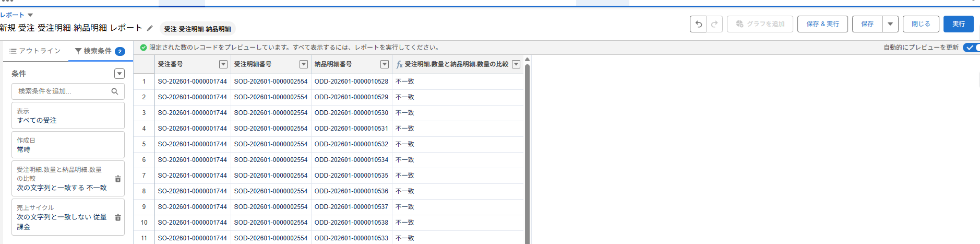Screen dimensions: 980x244
Task: Click the green preview status check icon
Action: tap(144, 48)
